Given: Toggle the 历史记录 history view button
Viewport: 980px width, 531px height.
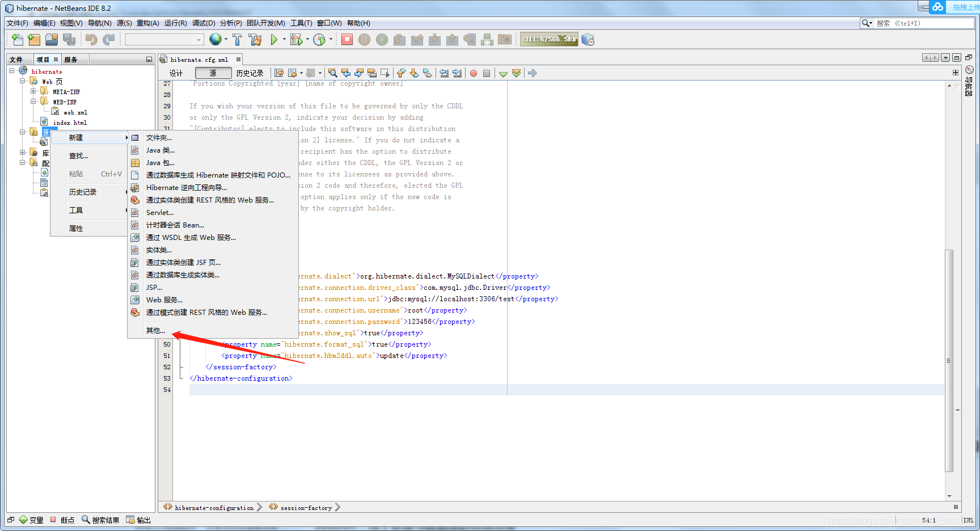Looking at the screenshot, I should pos(250,73).
